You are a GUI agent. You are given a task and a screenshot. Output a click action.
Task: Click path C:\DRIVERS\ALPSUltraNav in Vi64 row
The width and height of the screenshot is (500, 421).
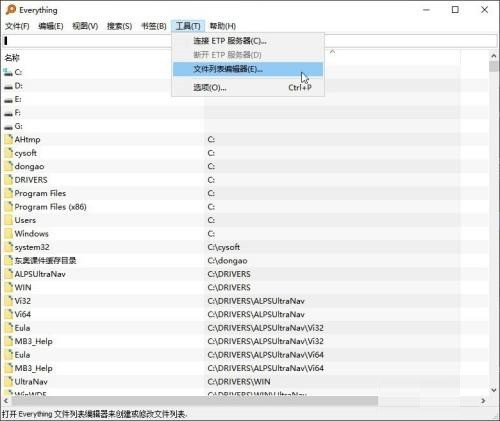256,314
